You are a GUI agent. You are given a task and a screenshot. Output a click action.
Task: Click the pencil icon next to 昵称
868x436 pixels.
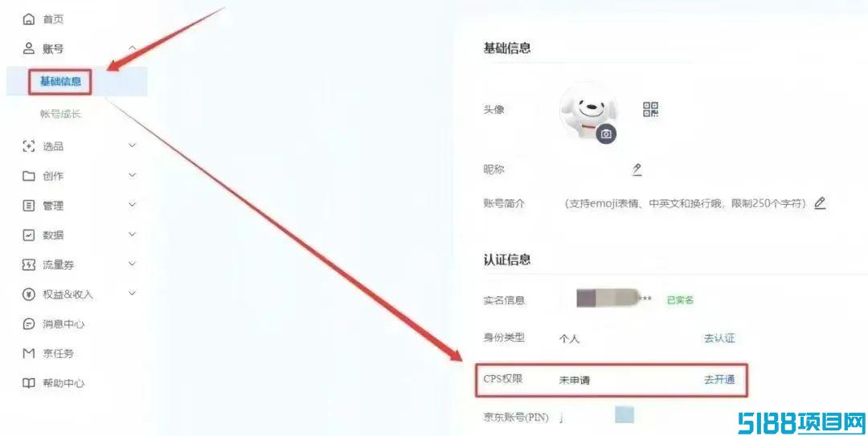pyautogui.click(x=637, y=169)
